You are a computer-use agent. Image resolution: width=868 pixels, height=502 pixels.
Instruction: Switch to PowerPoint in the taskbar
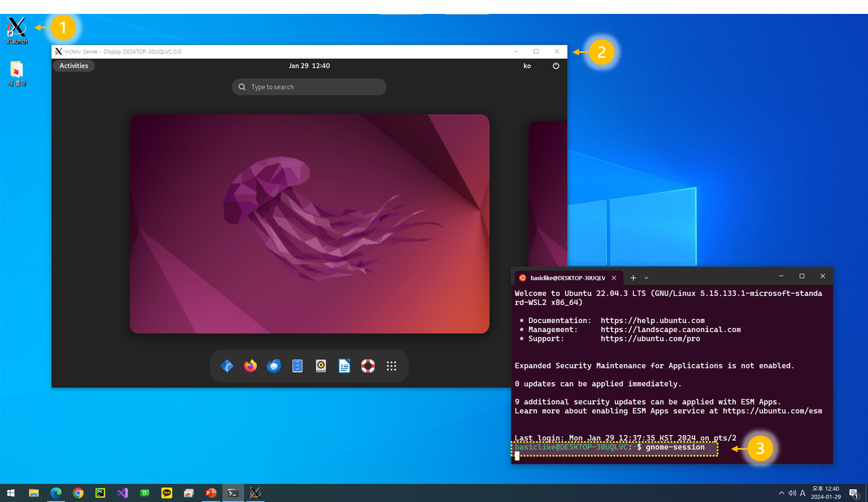(211, 493)
